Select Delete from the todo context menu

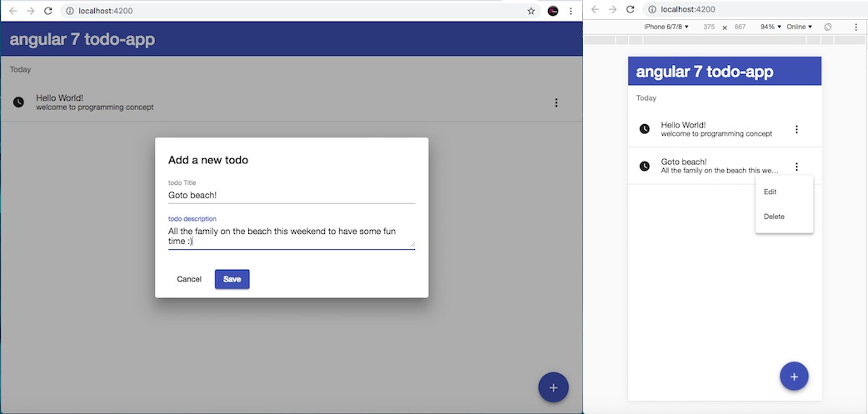(774, 217)
